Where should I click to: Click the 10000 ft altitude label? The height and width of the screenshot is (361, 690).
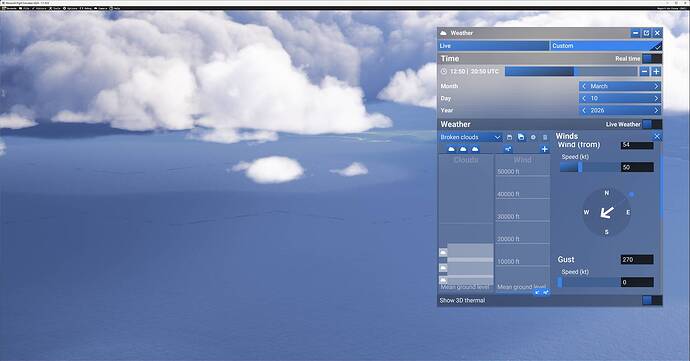(x=509, y=262)
